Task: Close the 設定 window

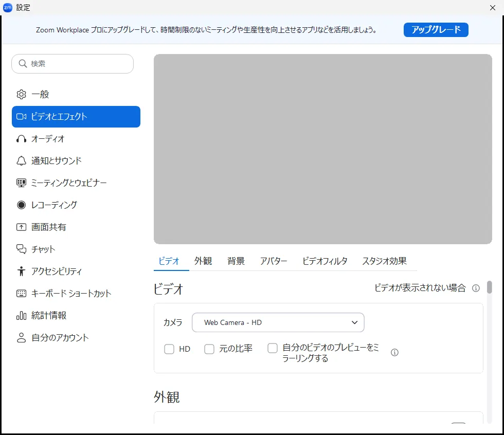Action: tap(493, 8)
